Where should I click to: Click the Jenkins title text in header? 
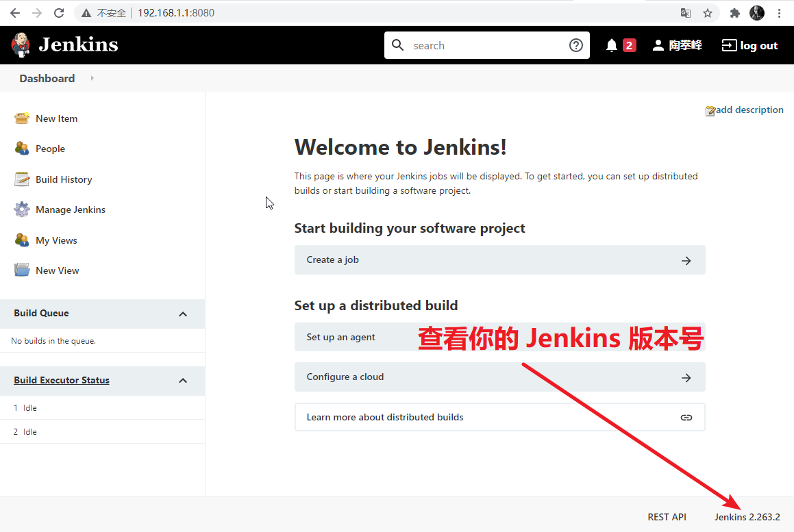pos(79,45)
